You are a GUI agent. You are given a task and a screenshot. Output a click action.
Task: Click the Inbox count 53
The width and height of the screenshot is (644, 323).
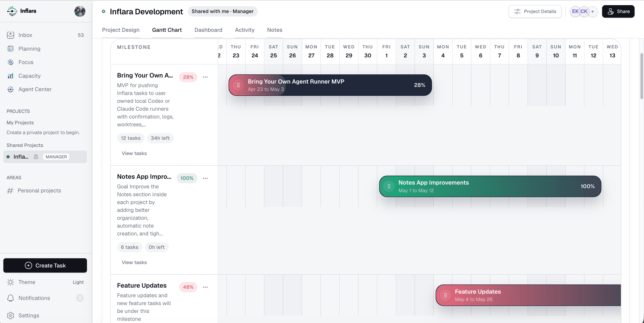80,35
